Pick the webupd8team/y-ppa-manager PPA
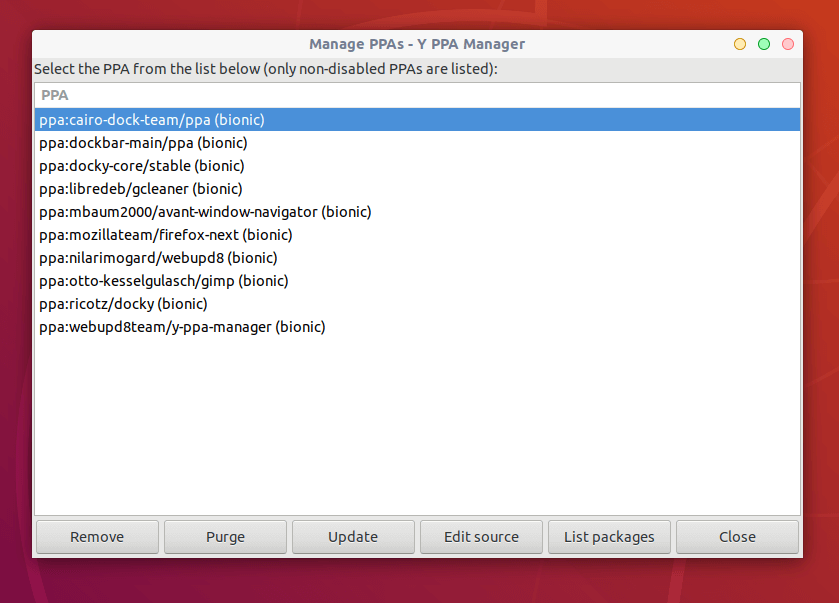Viewport: 839px width, 603px height. [182, 327]
